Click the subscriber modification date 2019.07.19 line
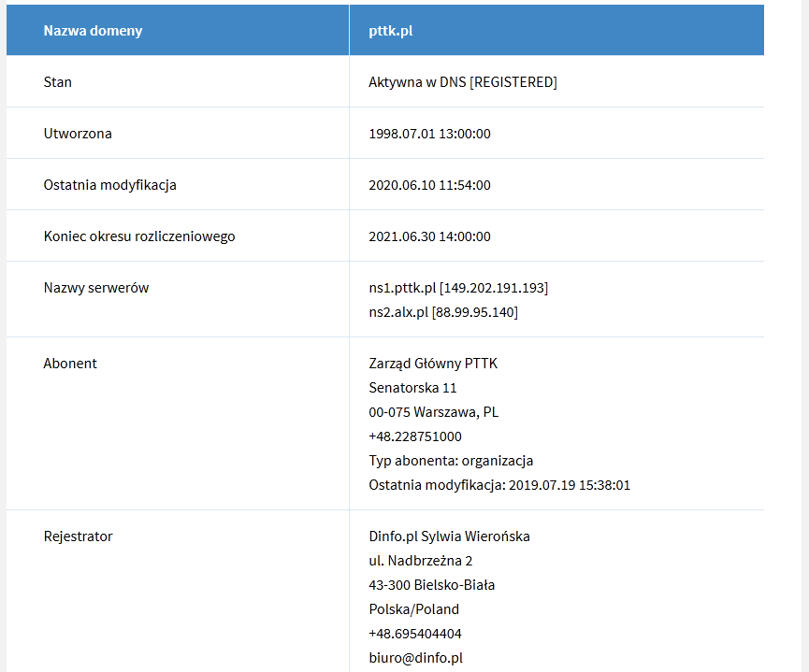This screenshot has height=672, width=809. [x=499, y=485]
